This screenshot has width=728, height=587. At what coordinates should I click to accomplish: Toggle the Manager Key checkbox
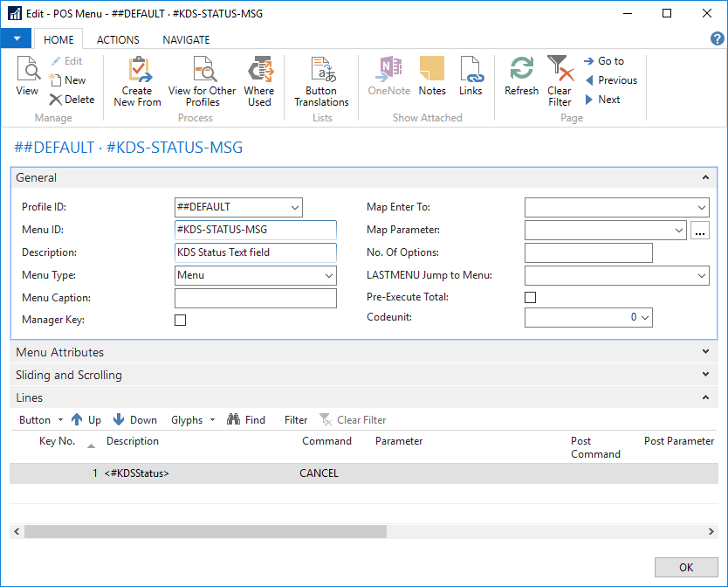181,321
